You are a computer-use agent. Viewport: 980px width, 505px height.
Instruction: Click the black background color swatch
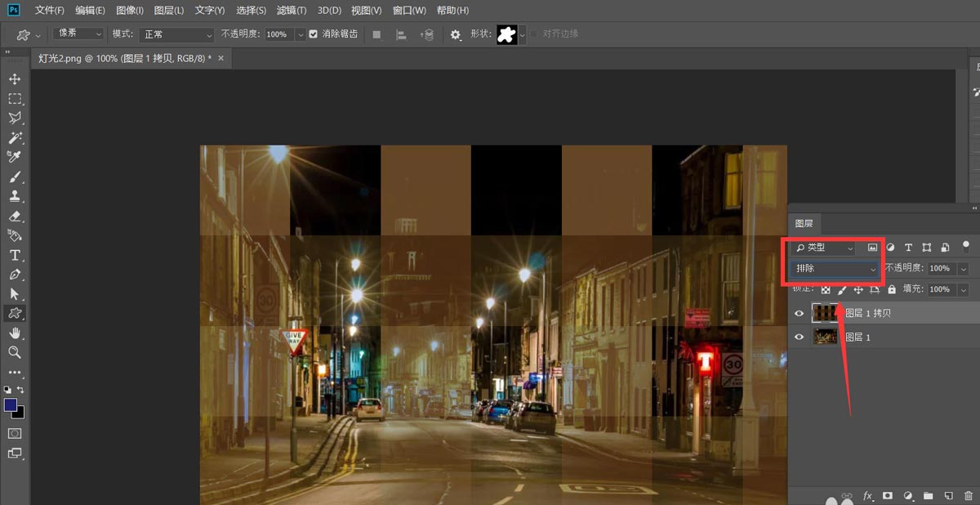[20, 413]
